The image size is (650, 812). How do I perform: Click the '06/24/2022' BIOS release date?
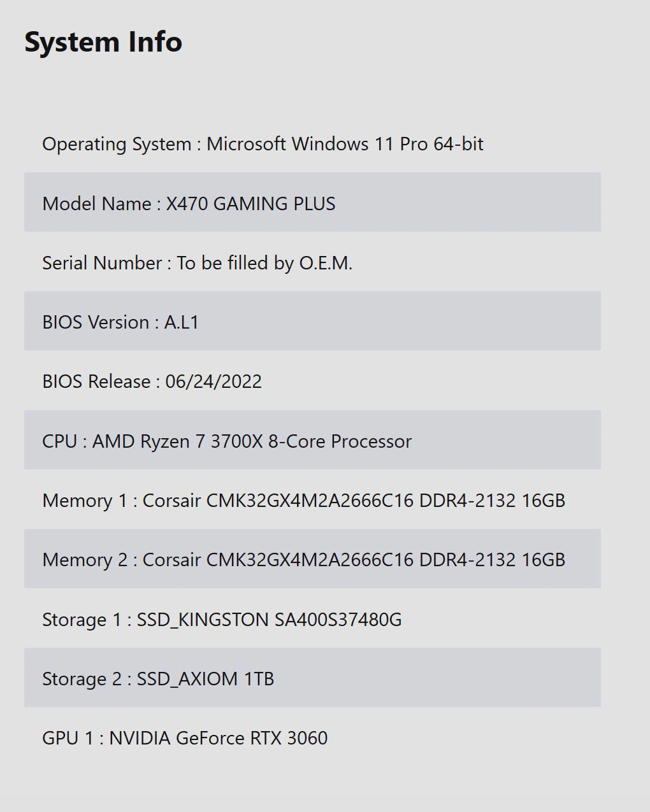213,381
